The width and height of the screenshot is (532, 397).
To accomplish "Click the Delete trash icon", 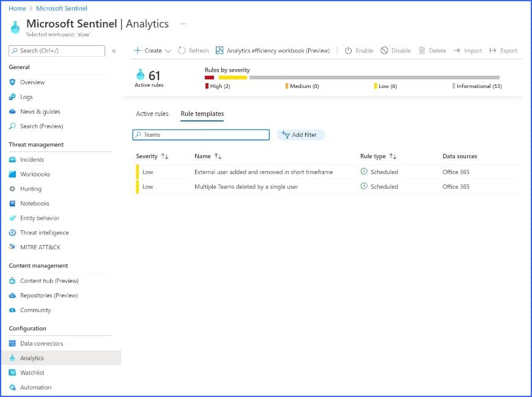I will pyautogui.click(x=422, y=51).
